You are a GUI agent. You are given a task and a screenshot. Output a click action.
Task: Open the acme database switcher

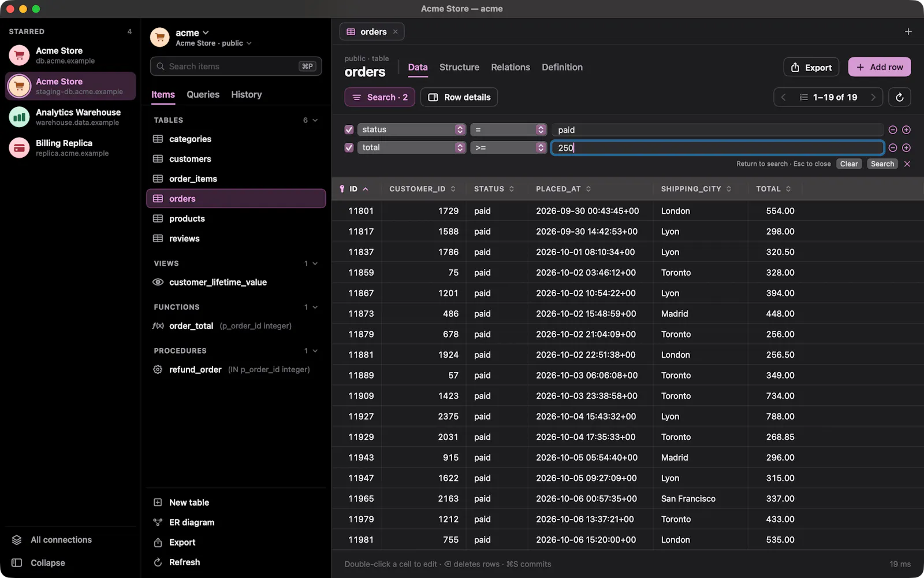click(x=192, y=33)
